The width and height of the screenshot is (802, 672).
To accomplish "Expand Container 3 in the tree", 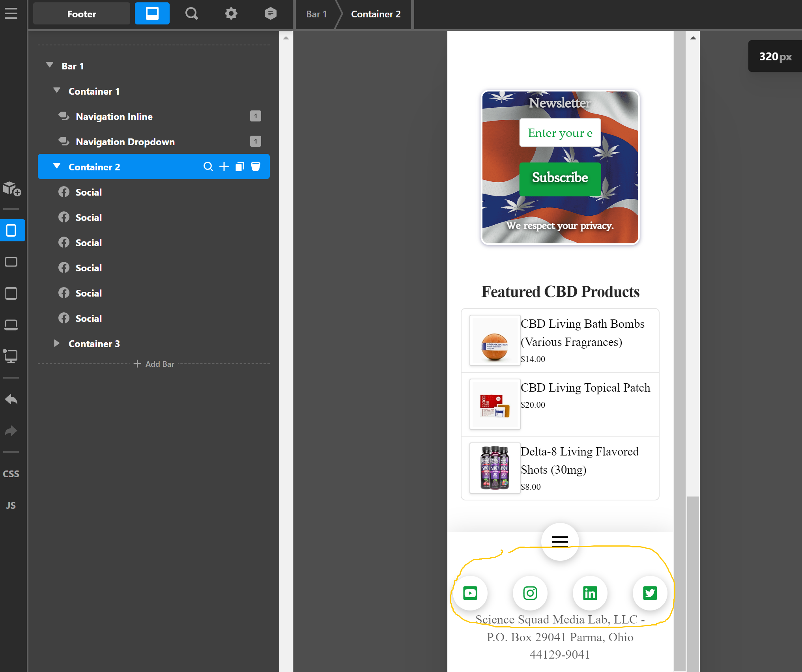I will coord(56,343).
